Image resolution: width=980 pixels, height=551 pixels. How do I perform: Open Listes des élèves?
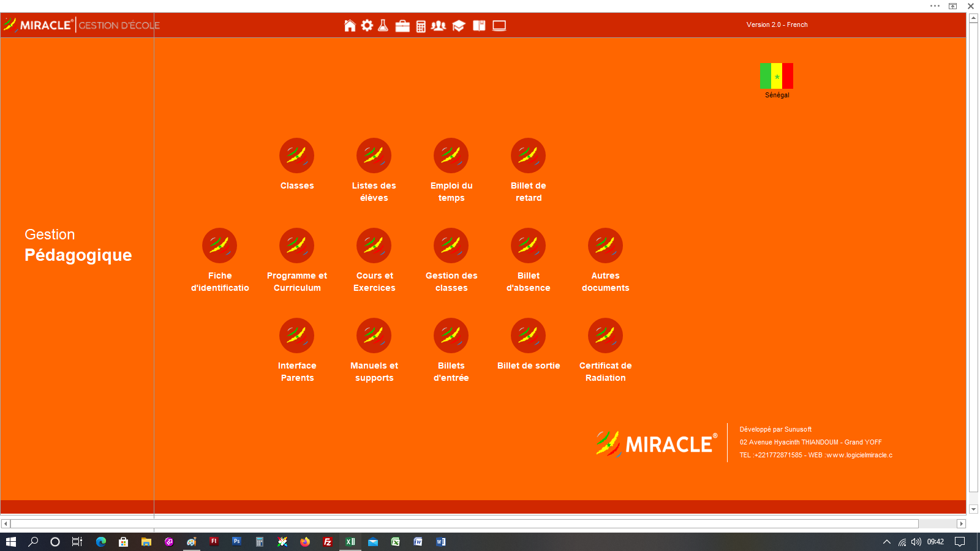coord(374,156)
